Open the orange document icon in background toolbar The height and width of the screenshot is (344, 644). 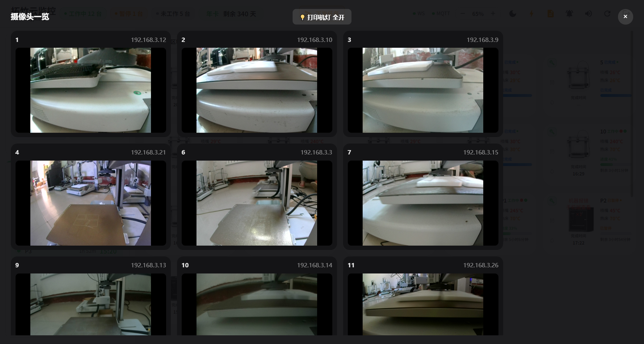point(550,14)
